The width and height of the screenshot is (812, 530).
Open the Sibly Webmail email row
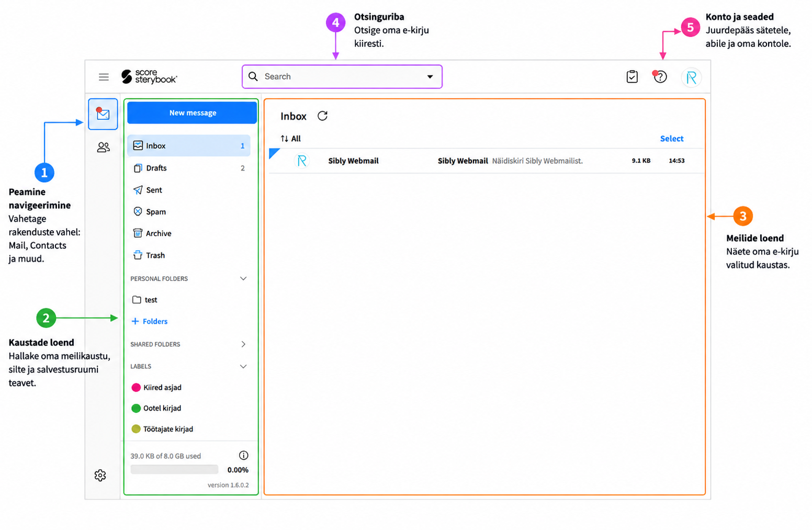coord(487,161)
